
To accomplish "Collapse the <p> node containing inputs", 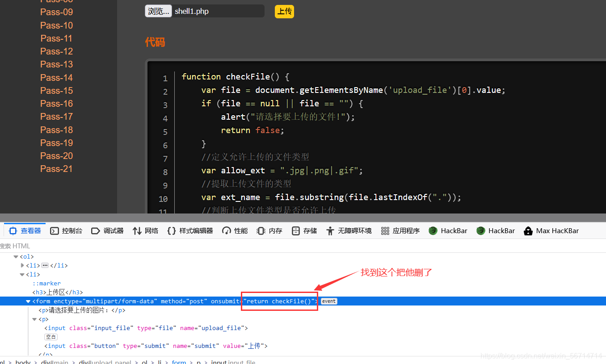I will (x=34, y=319).
